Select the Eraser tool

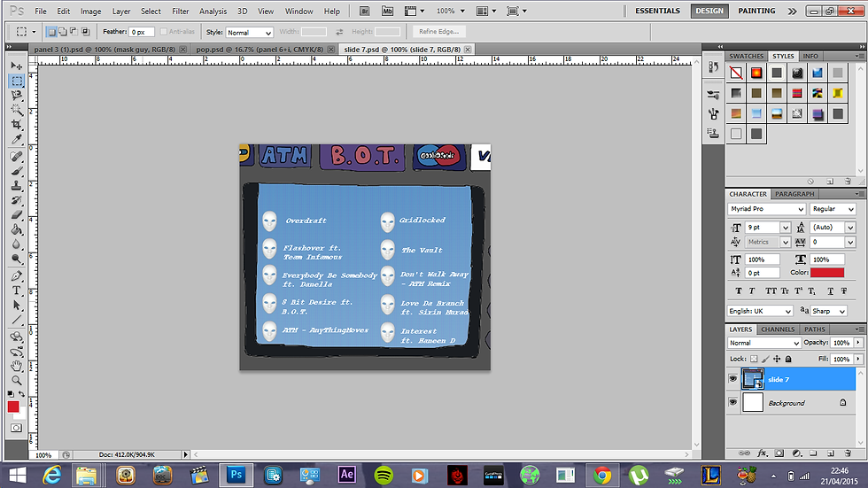pos(17,214)
